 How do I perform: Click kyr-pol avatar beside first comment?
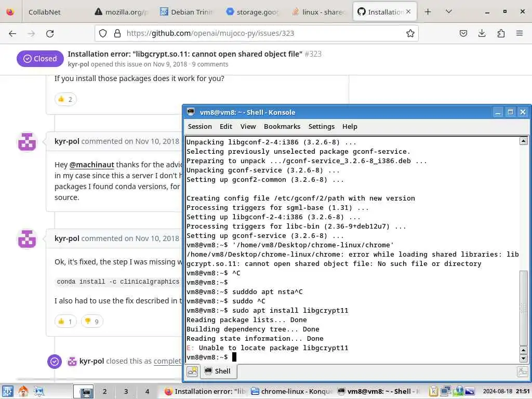tap(27, 141)
